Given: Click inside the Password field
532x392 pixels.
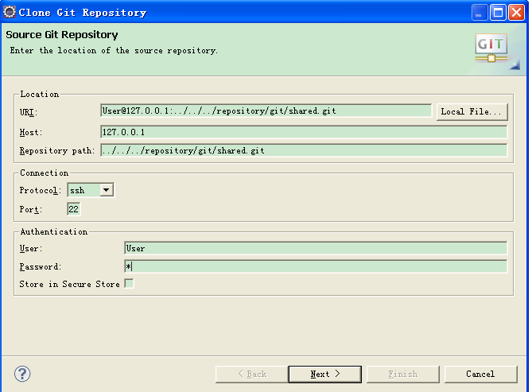Looking at the screenshot, I should pos(315,266).
